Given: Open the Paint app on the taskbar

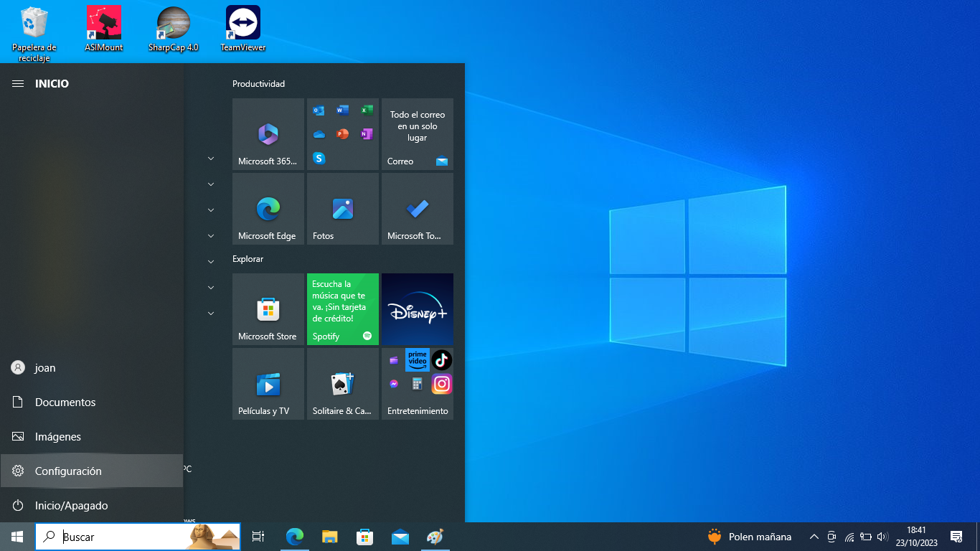Looking at the screenshot, I should (435, 537).
